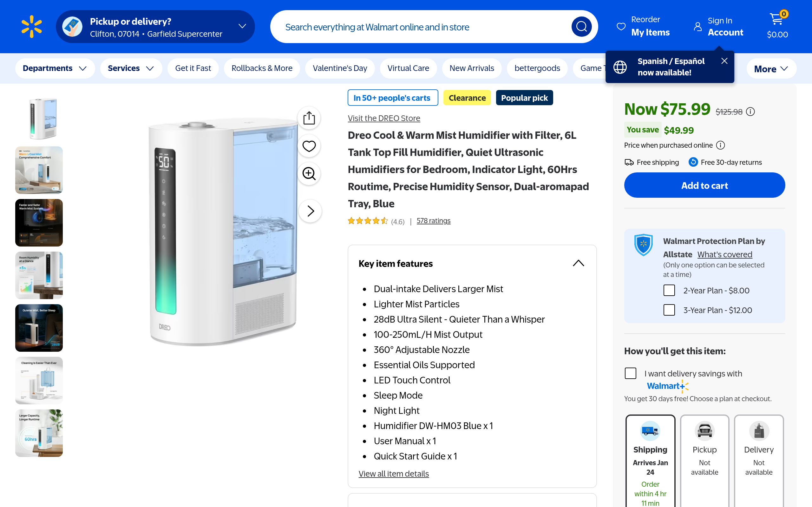The image size is (812, 507).
Task: Click the Add to cart button
Action: tap(704, 185)
